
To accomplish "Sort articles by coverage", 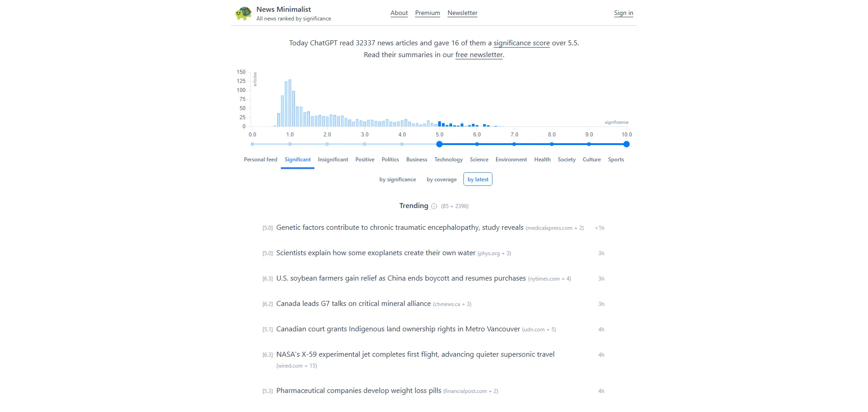I will [441, 179].
